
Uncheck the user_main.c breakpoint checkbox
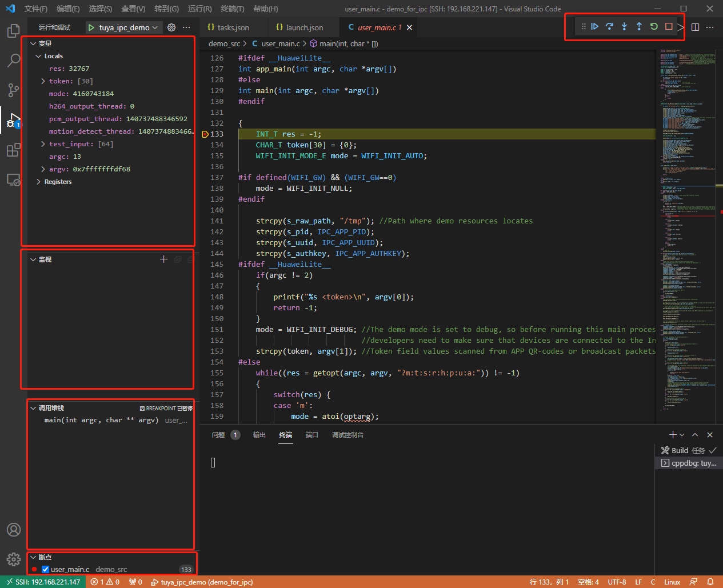45,569
